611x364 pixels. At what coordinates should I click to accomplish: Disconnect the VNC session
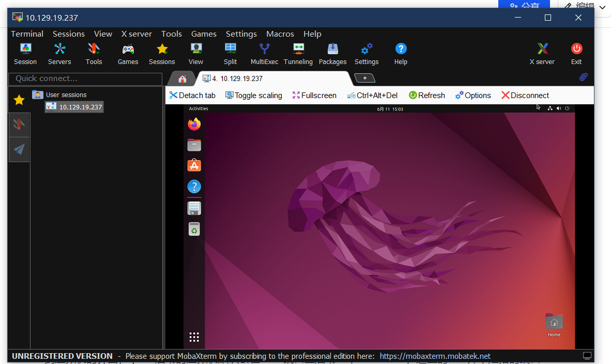(x=525, y=96)
